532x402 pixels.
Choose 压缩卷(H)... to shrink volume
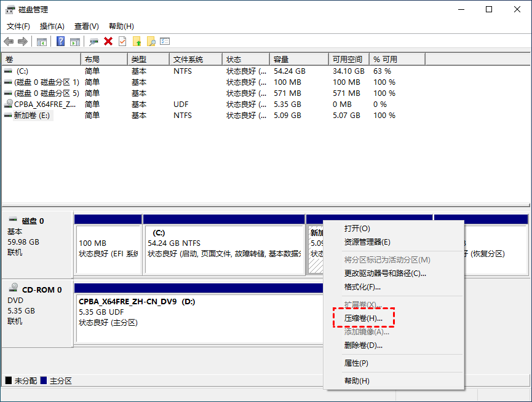(x=394, y=318)
